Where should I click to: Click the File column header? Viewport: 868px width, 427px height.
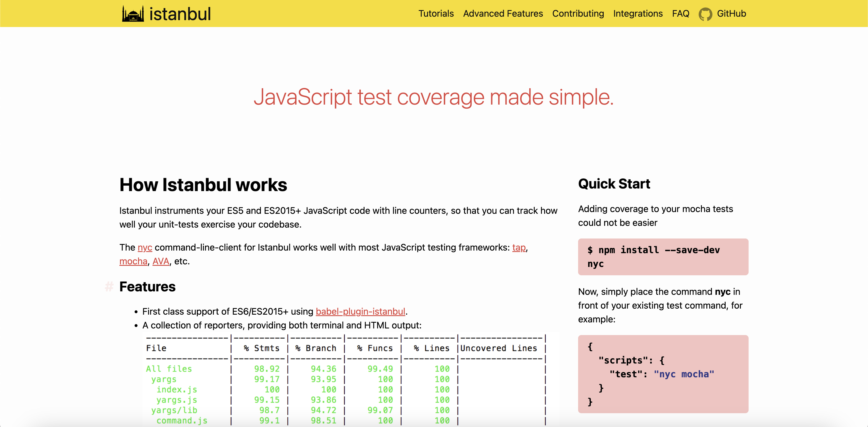coord(156,349)
